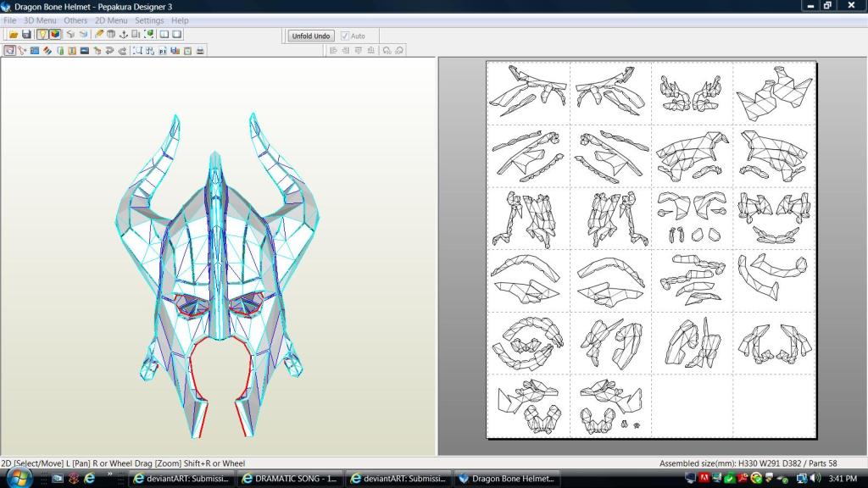Click the double curved arrows rotate icon
Image resolution: width=868 pixels, height=488 pixels.
click(109, 50)
